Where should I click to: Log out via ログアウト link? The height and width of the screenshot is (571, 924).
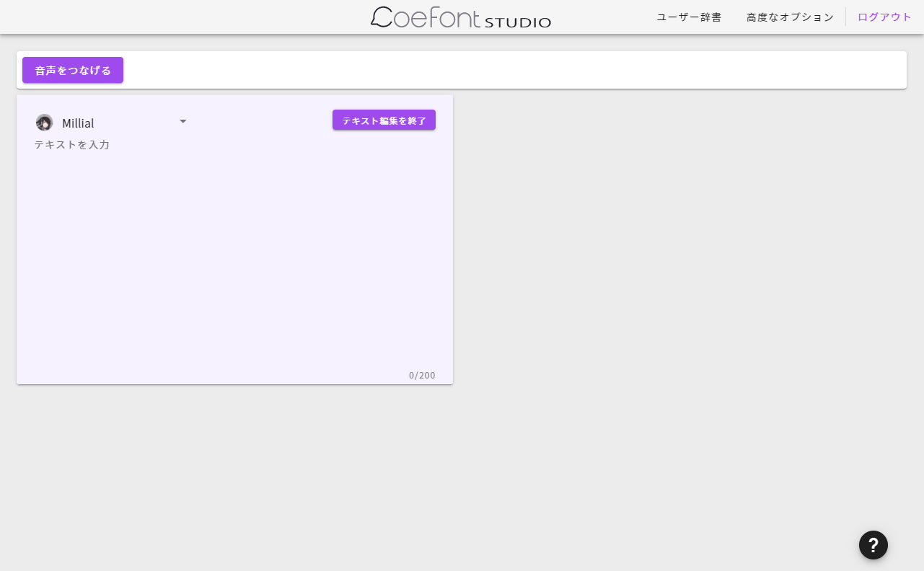pos(884,17)
